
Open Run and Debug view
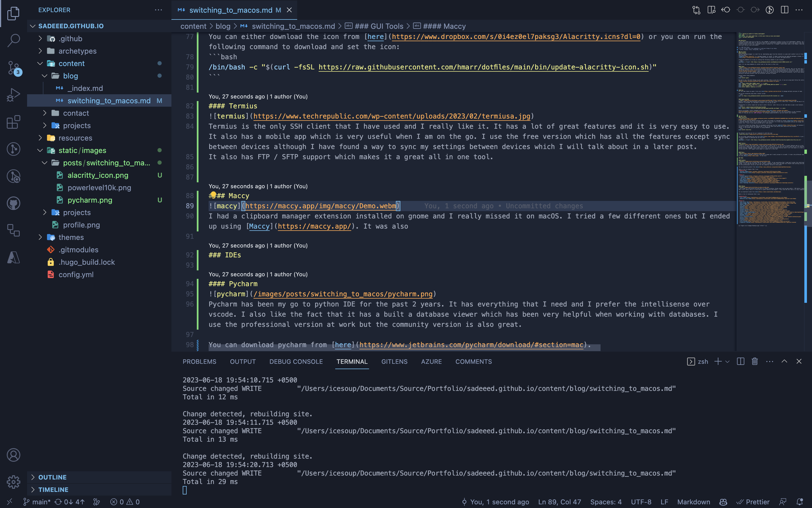14,95
